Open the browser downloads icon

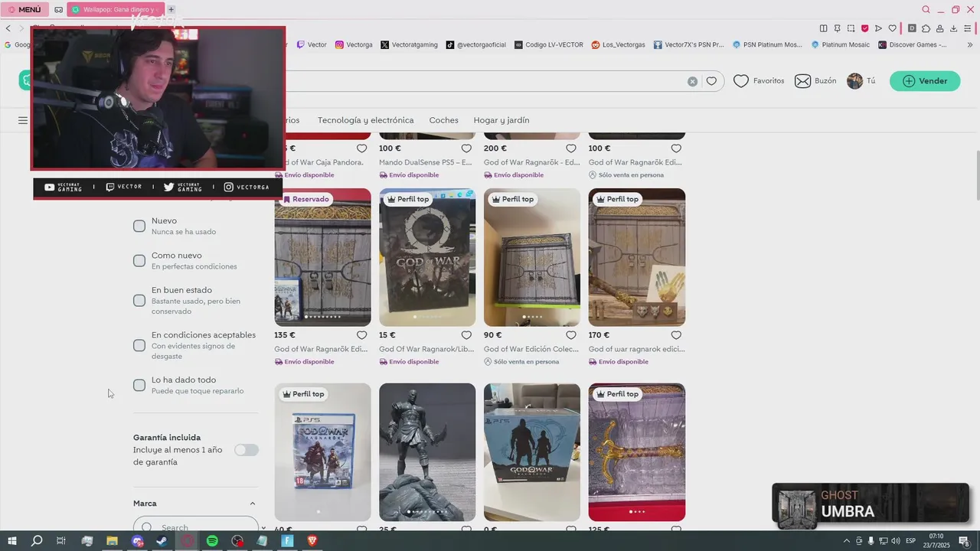pos(954,28)
